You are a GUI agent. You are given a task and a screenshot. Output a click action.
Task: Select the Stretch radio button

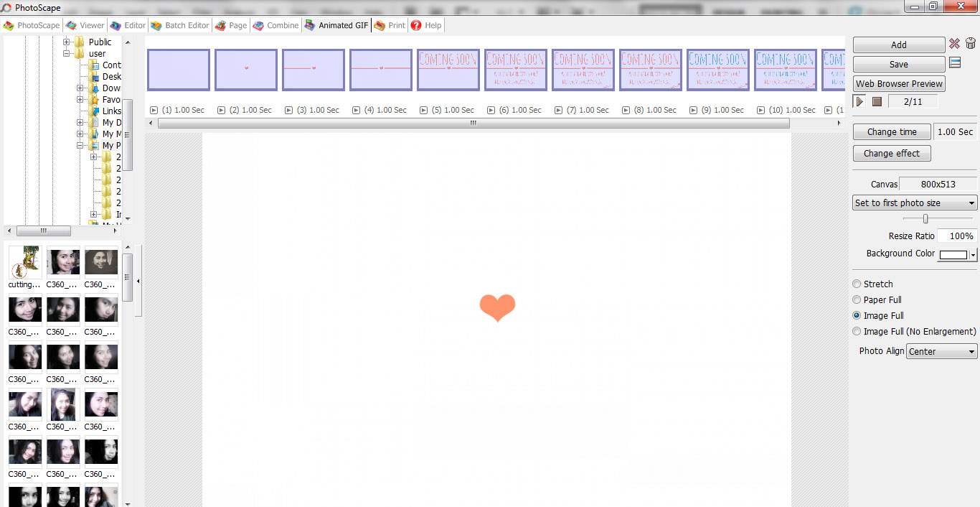point(856,284)
